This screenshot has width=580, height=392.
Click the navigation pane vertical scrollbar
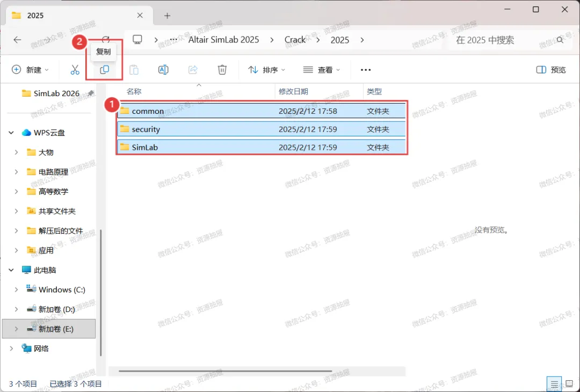(x=100, y=292)
